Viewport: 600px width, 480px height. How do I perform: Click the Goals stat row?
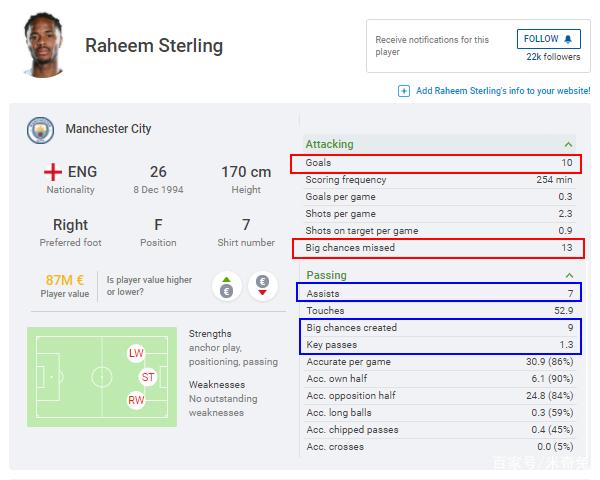coord(440,163)
